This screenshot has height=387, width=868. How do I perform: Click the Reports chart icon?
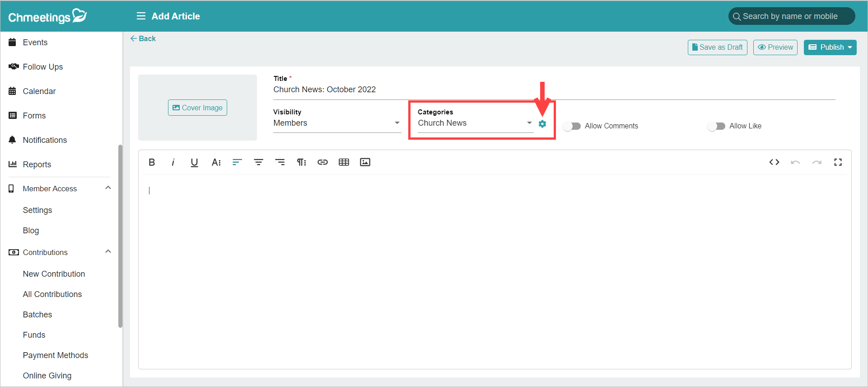(13, 164)
